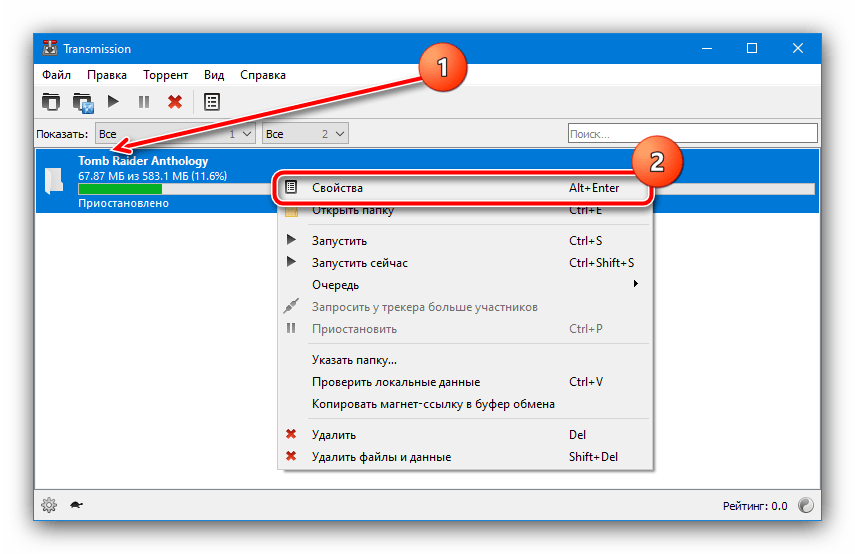Expand the second Все tracker dropdown
Image resolution: width=855 pixels, height=554 pixels.
305,134
